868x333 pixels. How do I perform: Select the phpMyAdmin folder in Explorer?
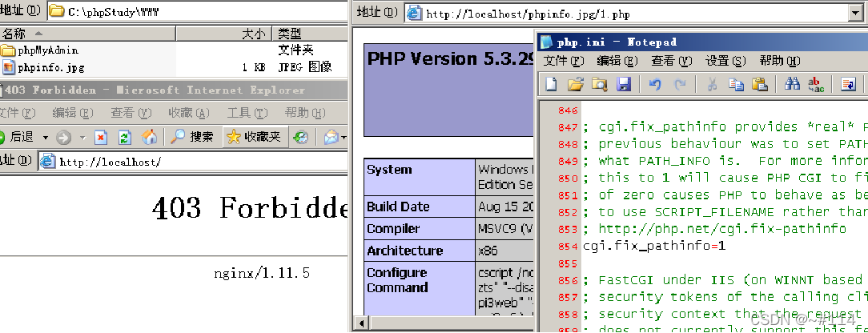coord(40,50)
